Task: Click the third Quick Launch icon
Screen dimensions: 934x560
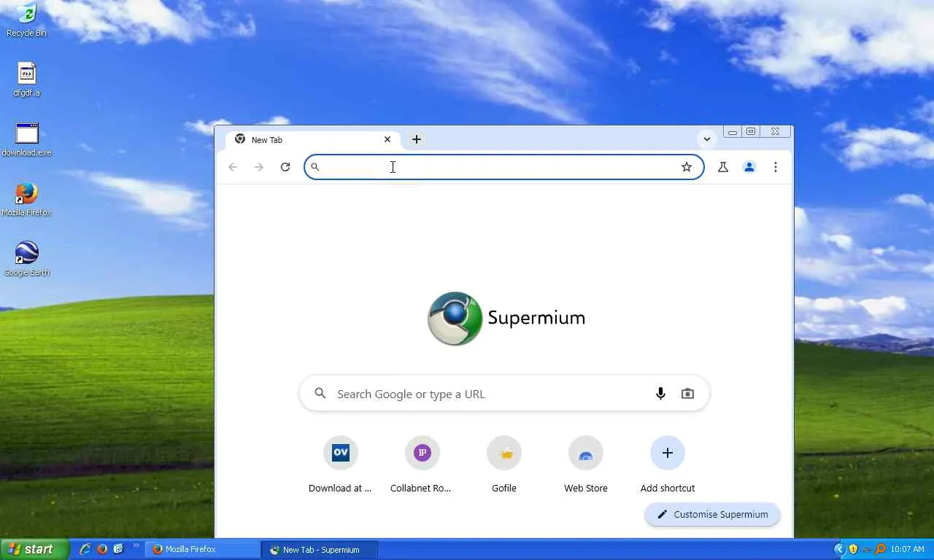Action: (119, 549)
